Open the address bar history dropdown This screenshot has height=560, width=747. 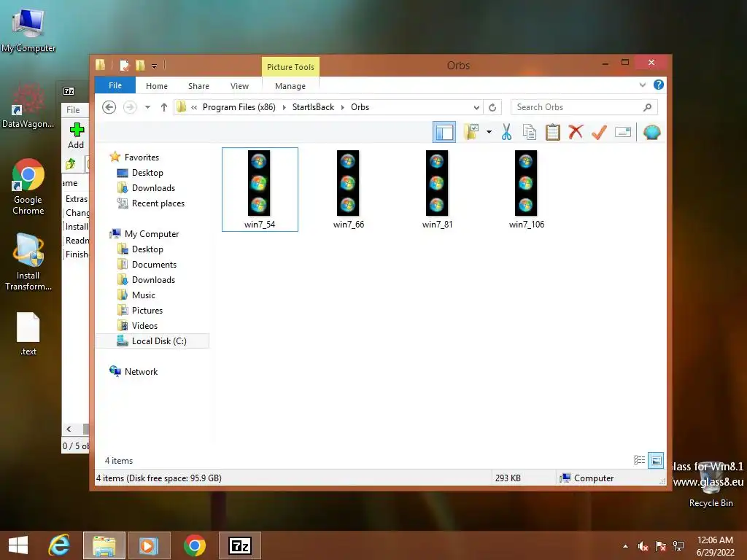tap(476, 107)
